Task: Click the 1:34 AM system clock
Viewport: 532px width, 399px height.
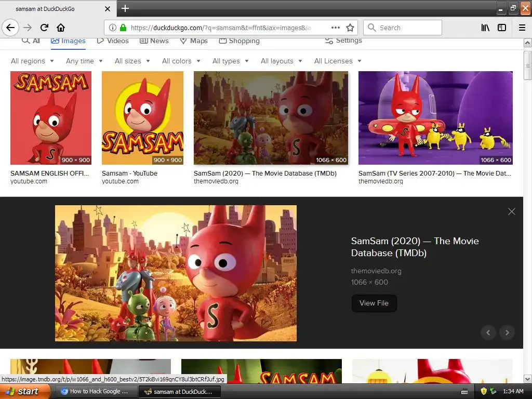Action: pos(513,391)
